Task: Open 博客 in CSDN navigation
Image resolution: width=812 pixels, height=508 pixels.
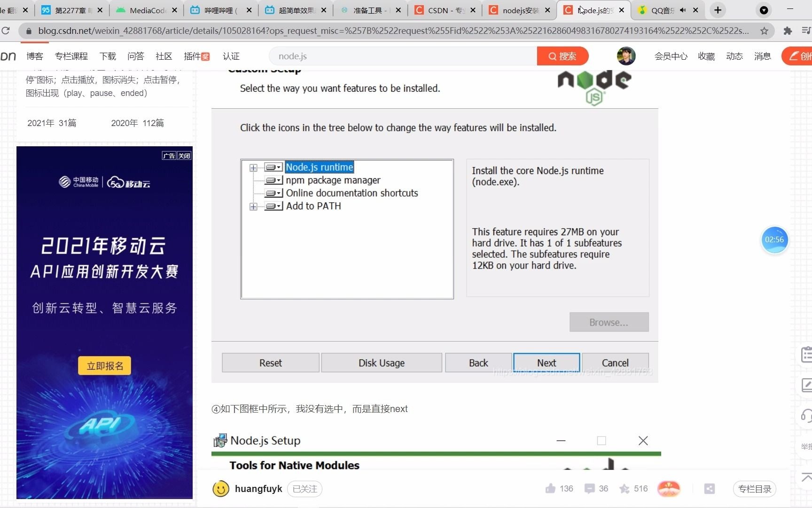Action: point(35,56)
